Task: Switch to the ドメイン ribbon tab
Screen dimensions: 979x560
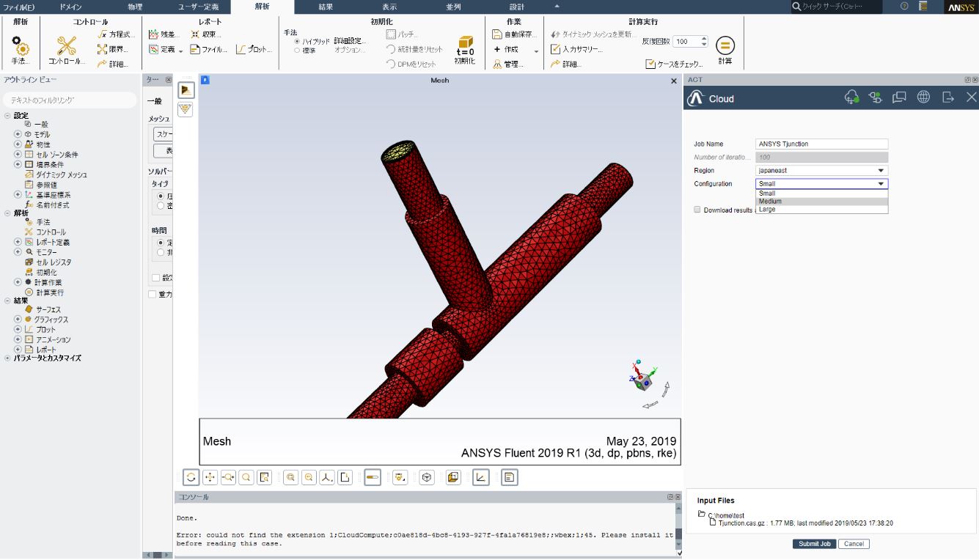Action: coord(71,7)
